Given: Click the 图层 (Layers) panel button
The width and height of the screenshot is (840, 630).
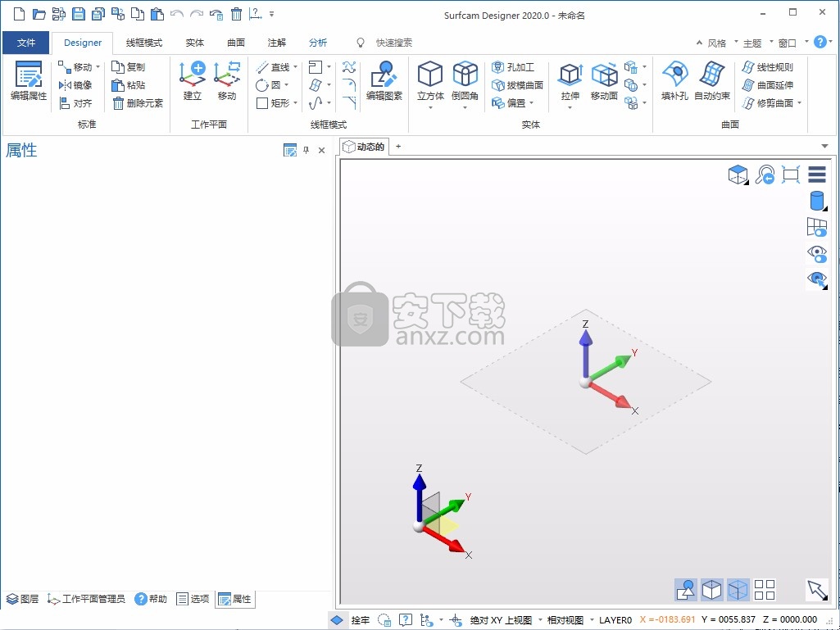Looking at the screenshot, I should (x=23, y=599).
